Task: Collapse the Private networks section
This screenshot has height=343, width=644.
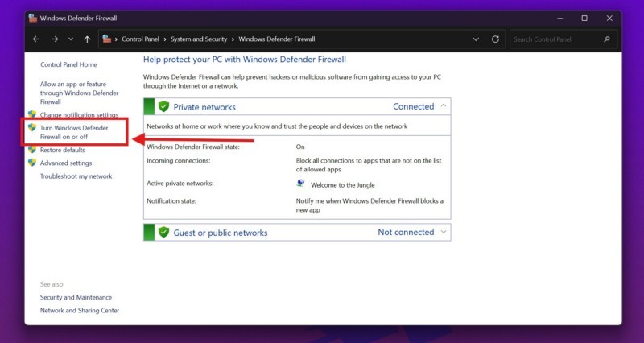Action: (x=443, y=106)
